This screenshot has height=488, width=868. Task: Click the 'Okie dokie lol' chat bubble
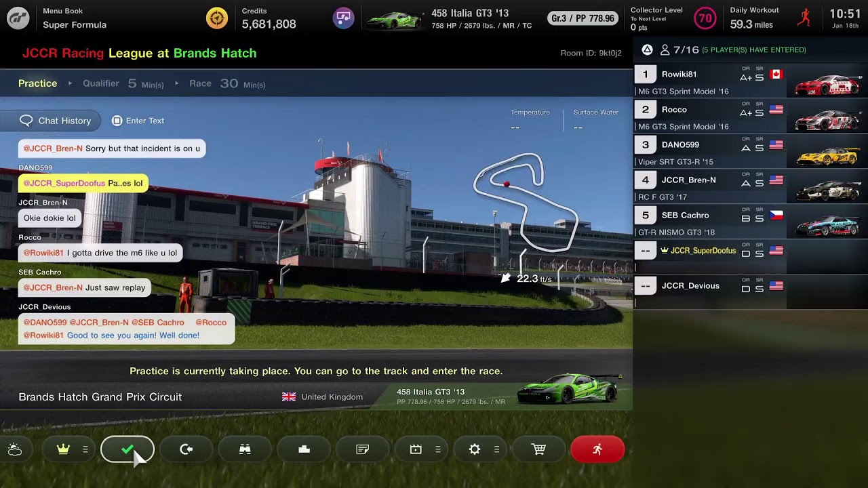[x=50, y=218]
